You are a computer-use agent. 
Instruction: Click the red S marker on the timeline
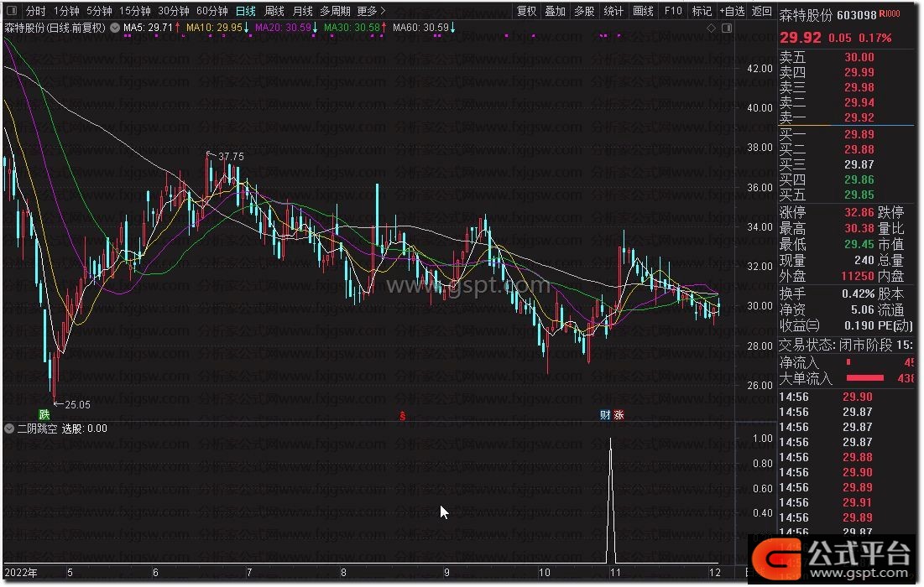[403, 416]
